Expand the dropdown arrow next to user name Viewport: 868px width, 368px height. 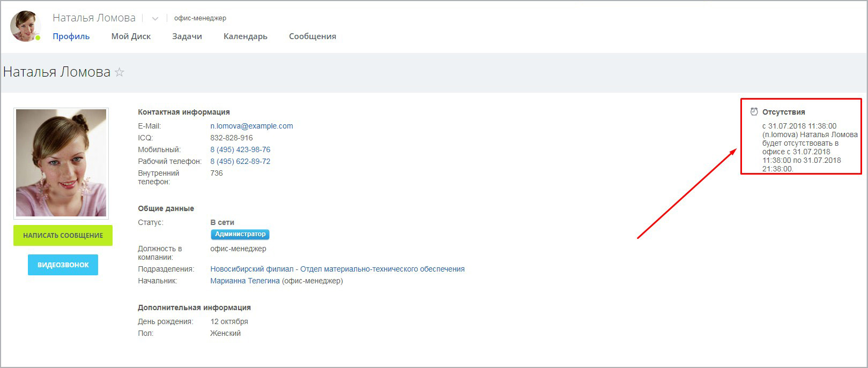(x=155, y=19)
